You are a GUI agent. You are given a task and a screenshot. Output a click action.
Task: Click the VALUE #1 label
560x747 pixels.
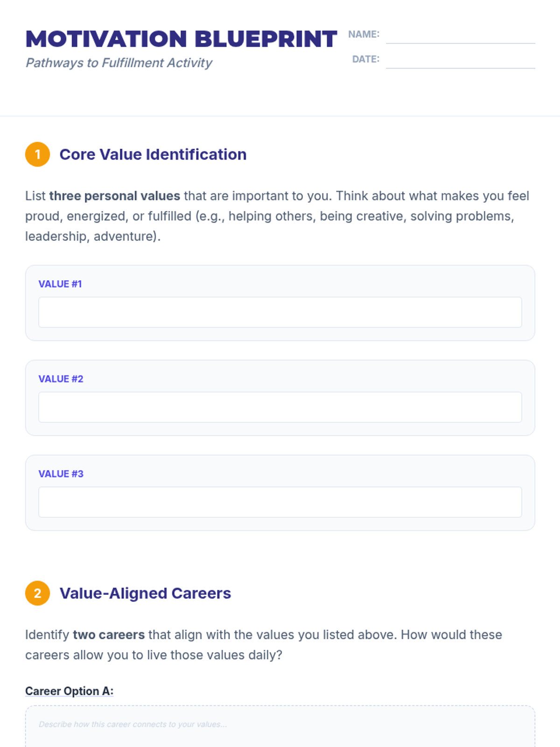pyautogui.click(x=60, y=284)
